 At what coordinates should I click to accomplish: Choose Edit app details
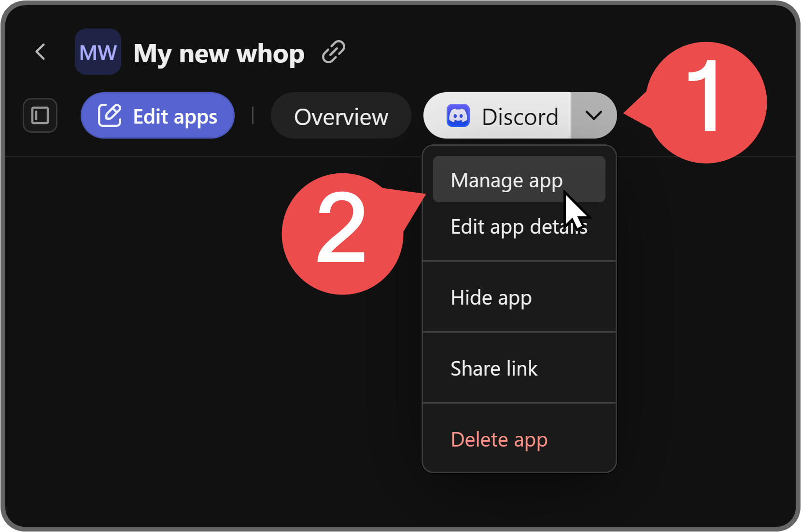pyautogui.click(x=519, y=226)
